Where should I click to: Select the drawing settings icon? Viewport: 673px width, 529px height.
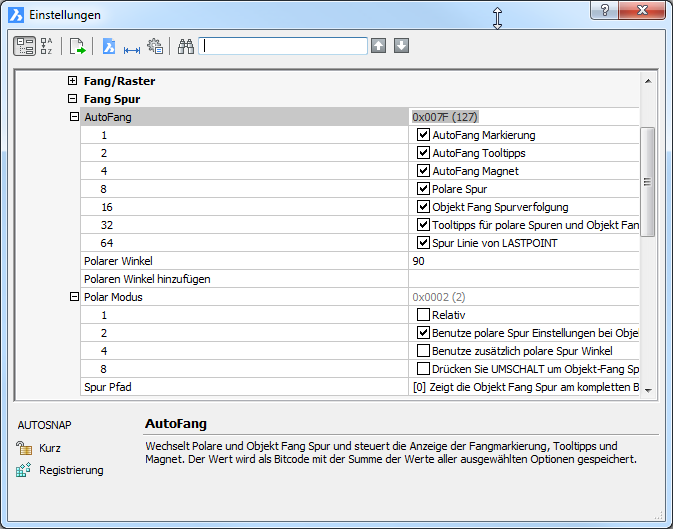click(109, 46)
